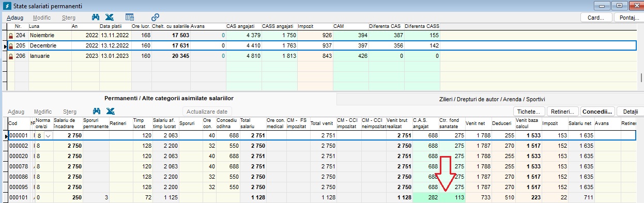This screenshot has height=203, width=644.
Task: Switch to Permanenti / Alte categorii asimilate salariilor tab
Action: [x=169, y=98]
